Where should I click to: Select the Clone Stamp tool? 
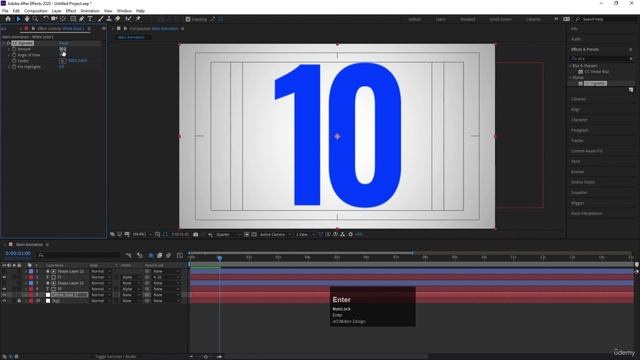click(x=109, y=19)
